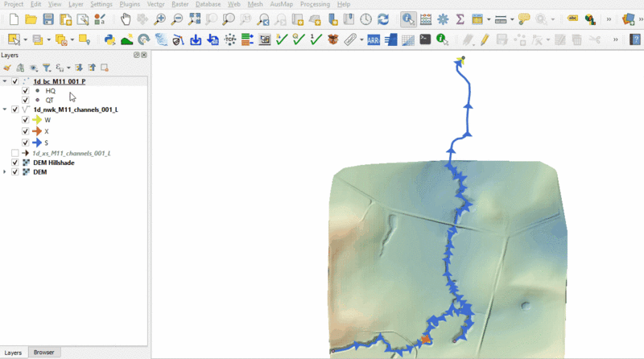Open the attribute table icon
This screenshot has width=644, height=359.
click(x=425, y=19)
